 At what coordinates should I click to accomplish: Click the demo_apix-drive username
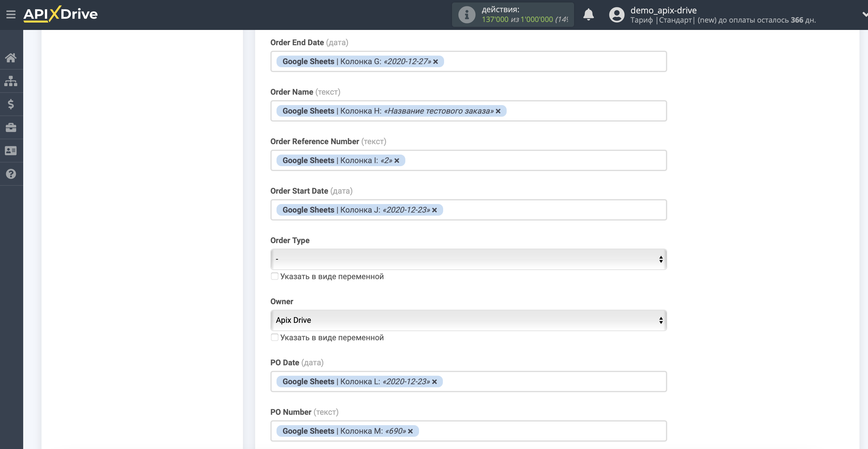[663, 10]
